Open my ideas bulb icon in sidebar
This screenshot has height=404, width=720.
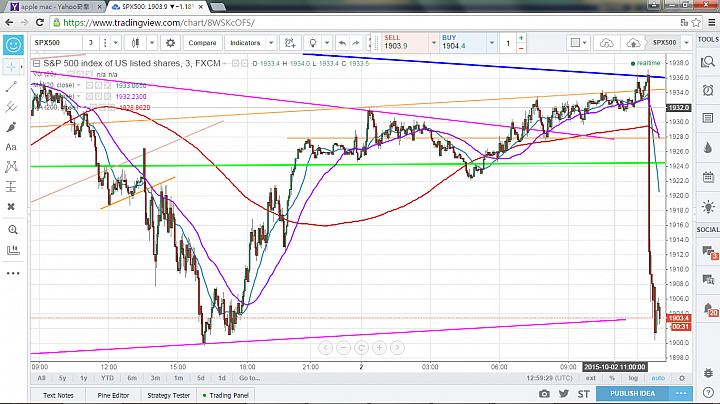708,207
